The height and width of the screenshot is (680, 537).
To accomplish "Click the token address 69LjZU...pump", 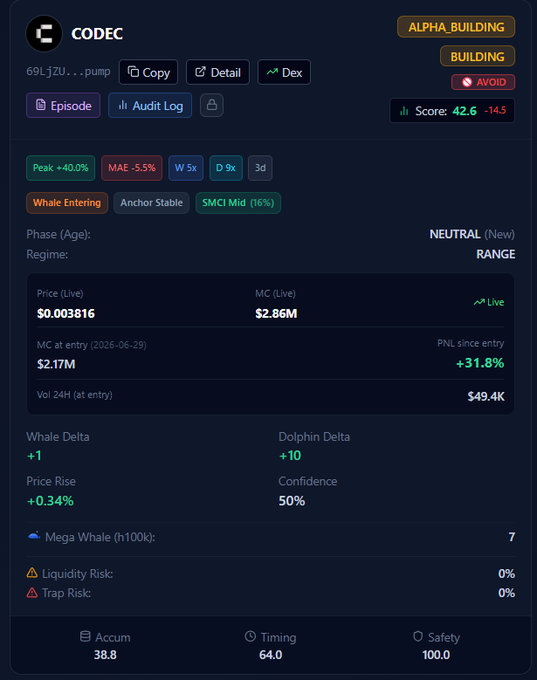I will click(x=68, y=72).
